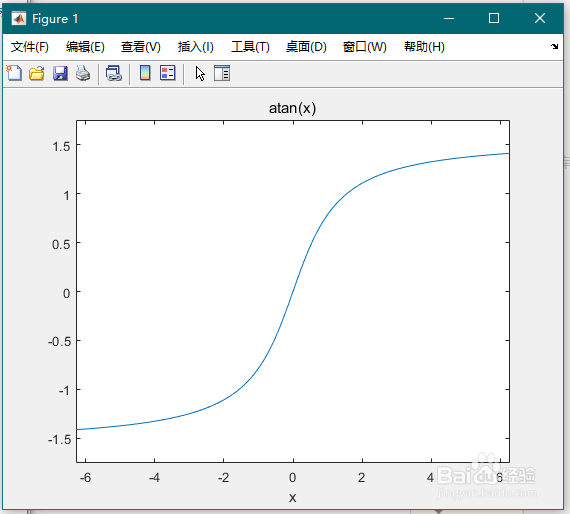Image resolution: width=570 pixels, height=514 pixels.
Task: Open the Property Inspector toolbar icon
Action: click(222, 73)
